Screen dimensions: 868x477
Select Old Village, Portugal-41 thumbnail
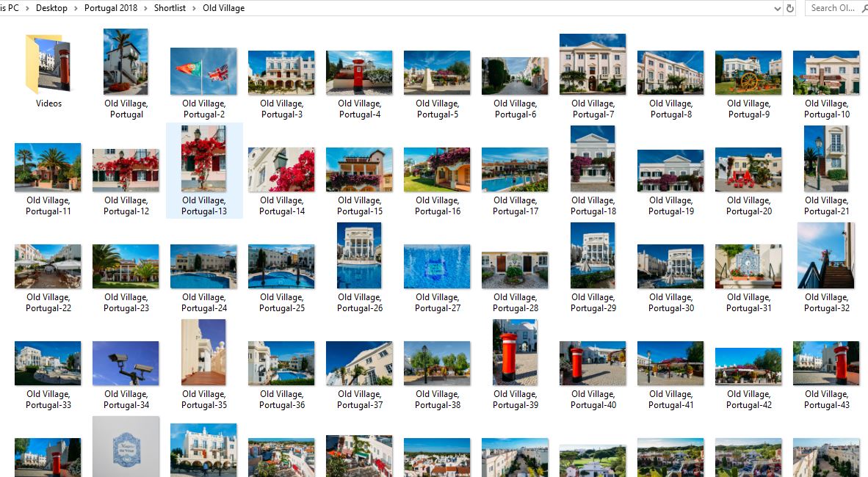point(670,363)
